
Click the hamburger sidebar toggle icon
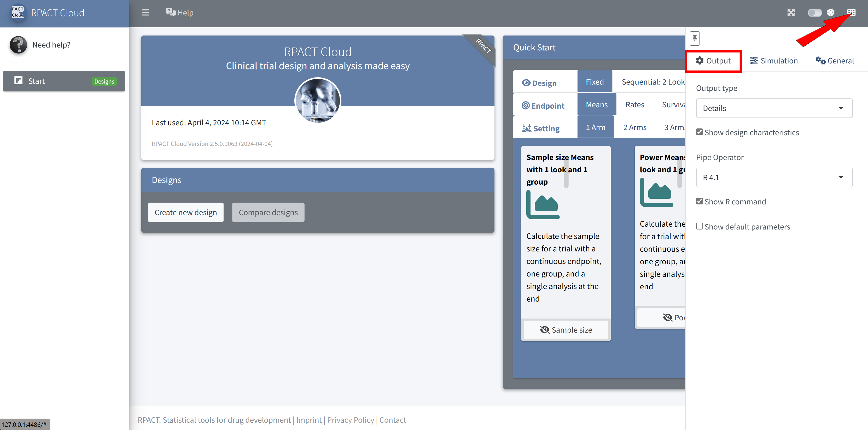(x=145, y=13)
